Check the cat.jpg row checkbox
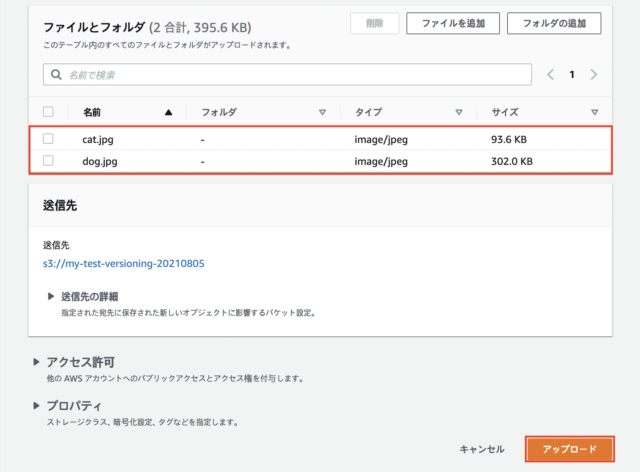Image resolution: width=640 pixels, height=472 pixels. 48,139
